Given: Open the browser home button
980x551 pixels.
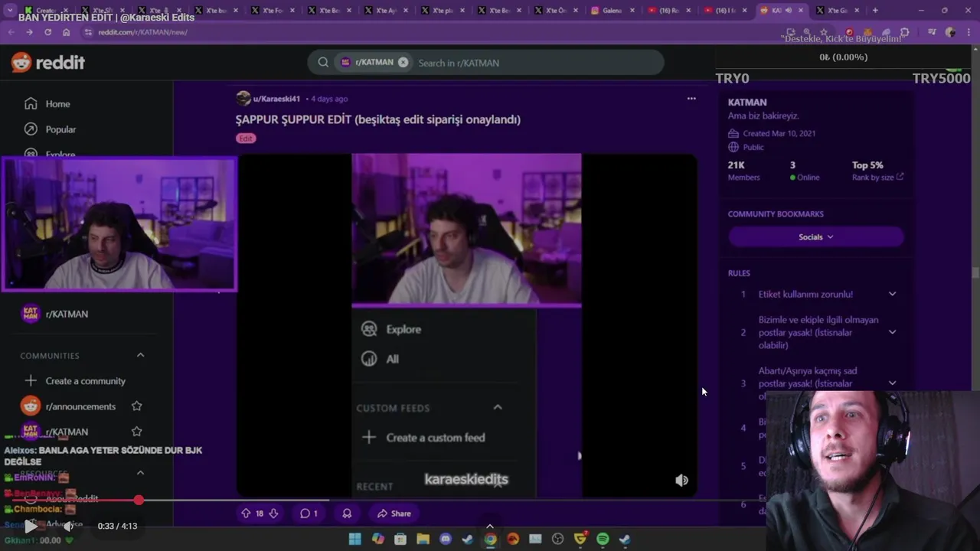Looking at the screenshot, I should 67,32.
